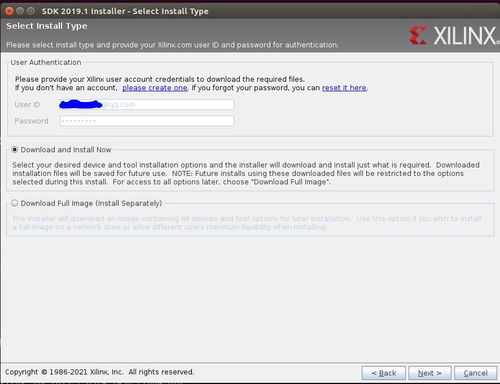Go to next installer step
Image resolution: width=500 pixels, height=384 pixels.
pos(430,373)
